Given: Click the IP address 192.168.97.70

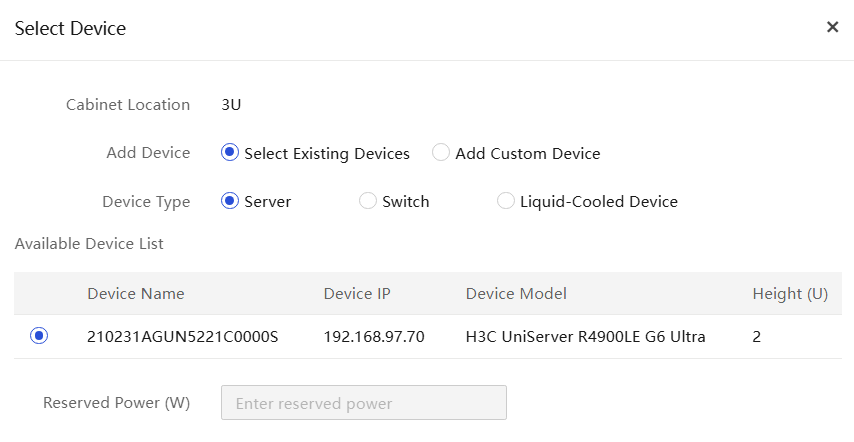Looking at the screenshot, I should 374,337.
